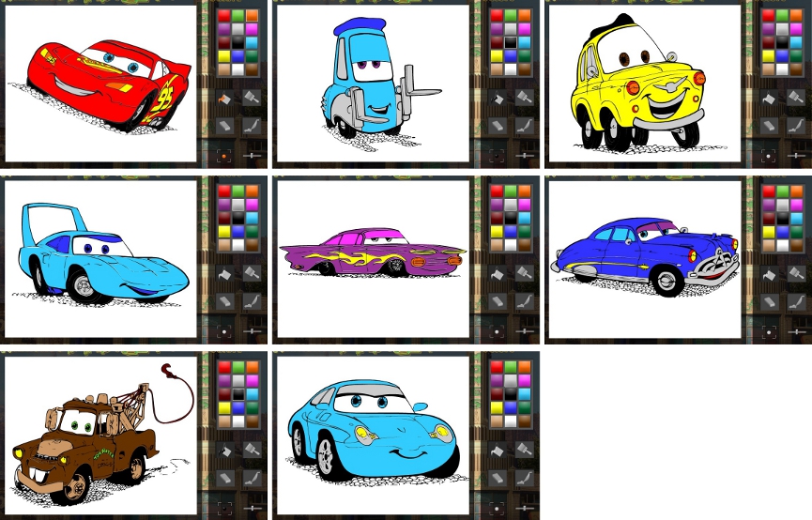Pick the brush tool next to Lightning McQueen

coord(252,98)
